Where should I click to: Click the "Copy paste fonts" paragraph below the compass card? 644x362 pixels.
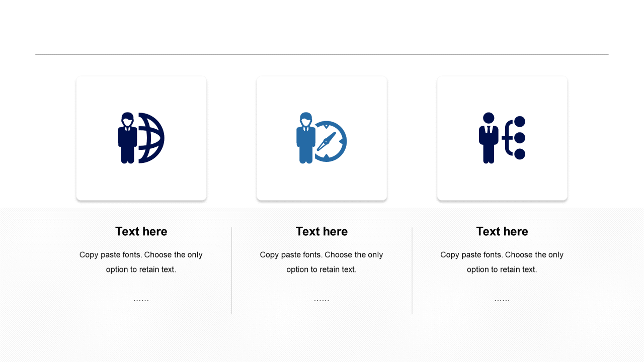[321, 262]
